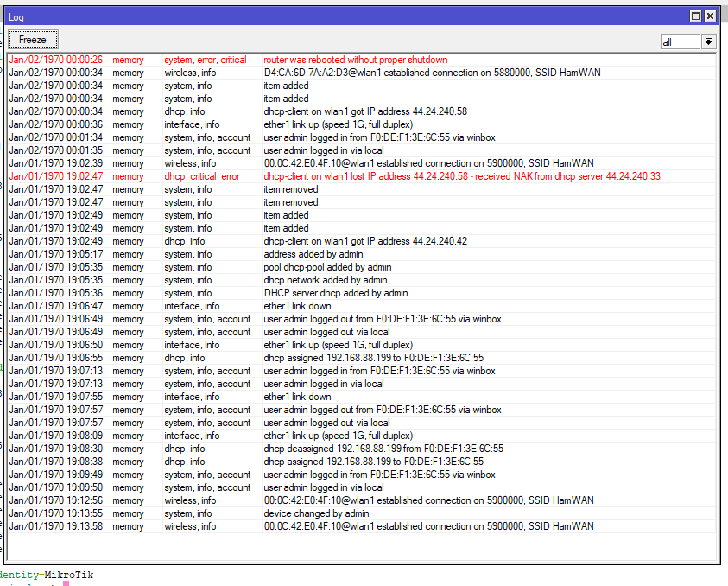This screenshot has height=586, width=728.
Task: Select the 'got IP address 44.24.240.58' entry
Action: (x=364, y=111)
